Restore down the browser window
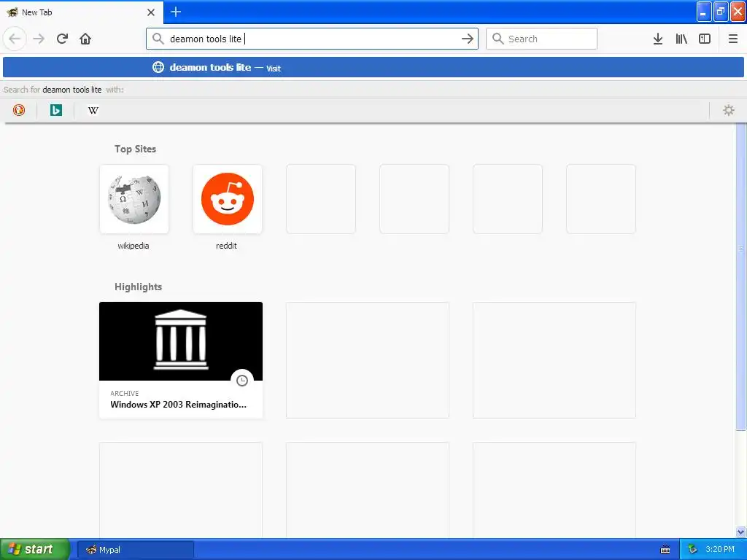Viewport: 747px width, 560px height. coord(721,12)
